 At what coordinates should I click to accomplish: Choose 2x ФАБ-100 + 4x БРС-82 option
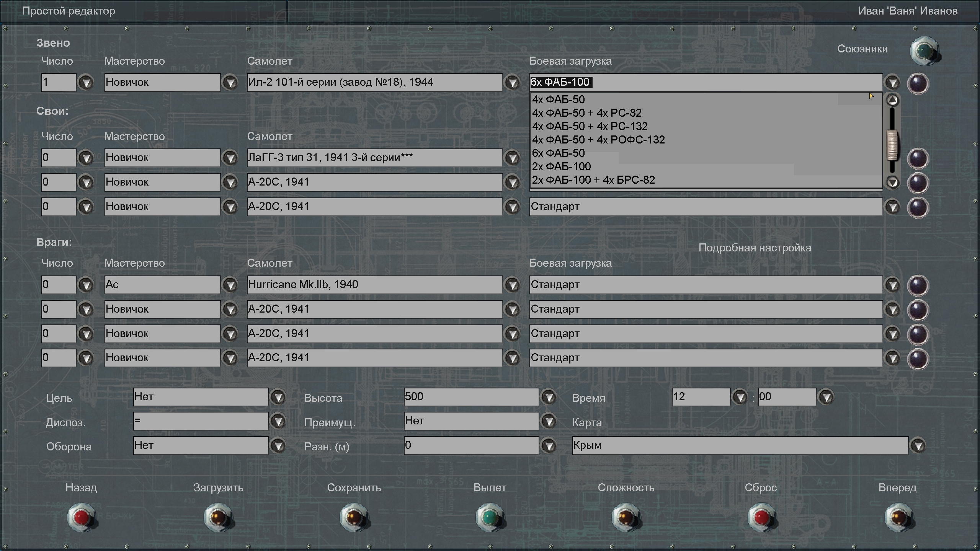[x=593, y=180]
